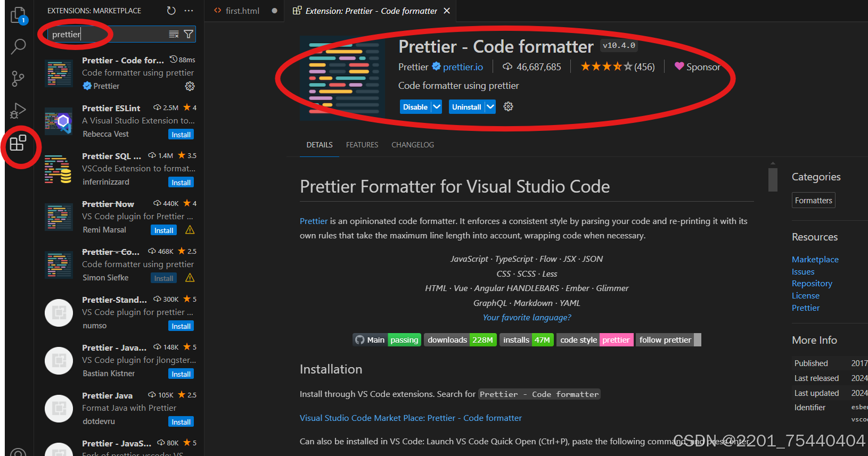This screenshot has width=868, height=456.
Task: Click the details page scrollbar thumb
Action: point(773,179)
